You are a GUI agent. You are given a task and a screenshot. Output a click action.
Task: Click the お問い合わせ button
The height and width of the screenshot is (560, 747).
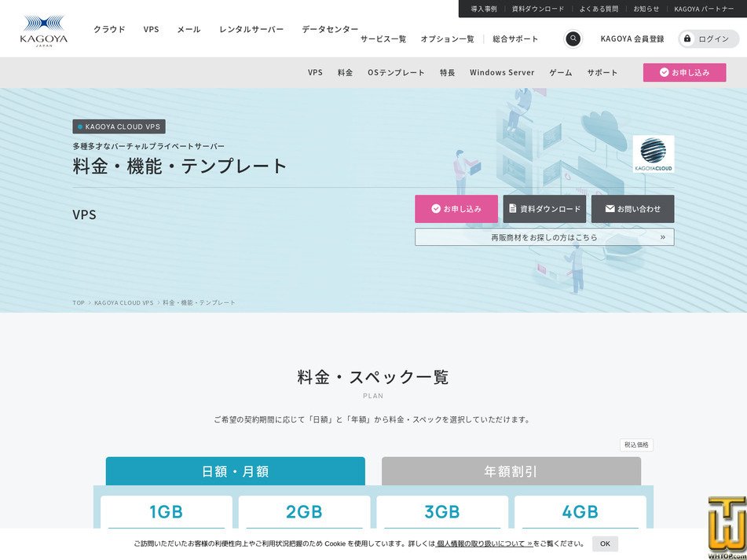click(632, 209)
